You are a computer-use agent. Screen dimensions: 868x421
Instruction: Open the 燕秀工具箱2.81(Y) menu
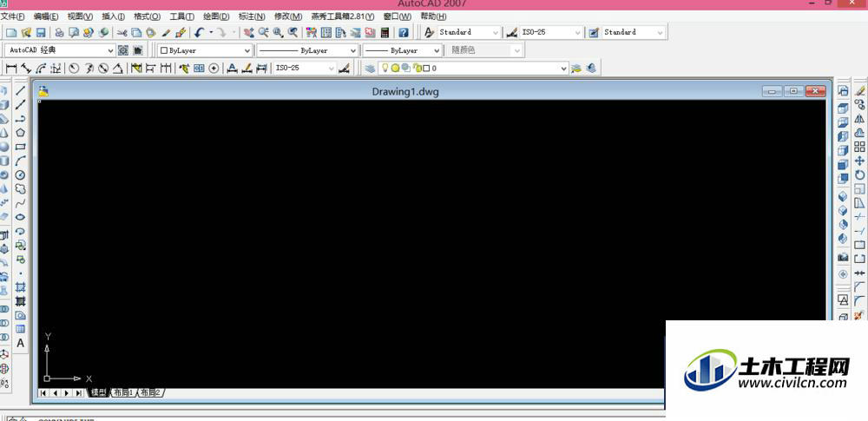point(343,16)
